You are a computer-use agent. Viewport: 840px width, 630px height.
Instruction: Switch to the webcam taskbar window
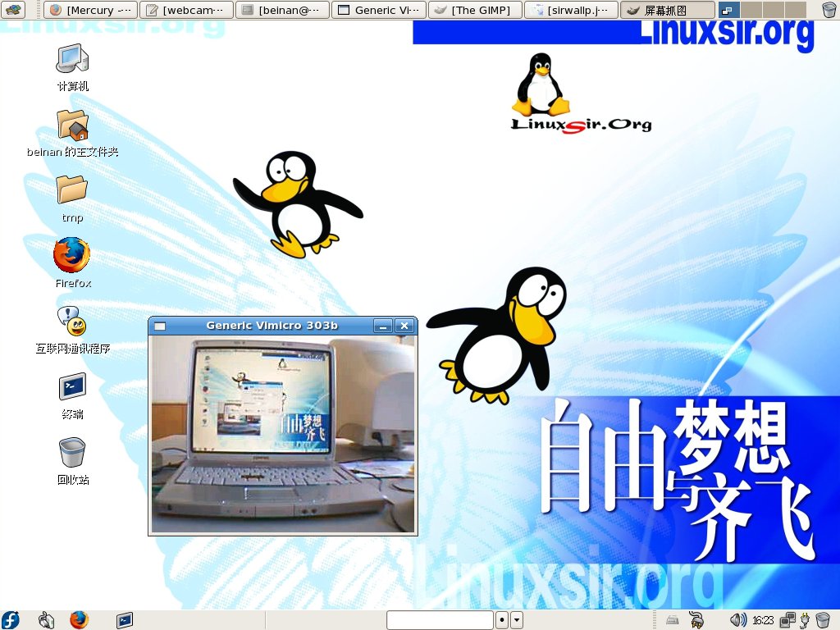coord(186,10)
